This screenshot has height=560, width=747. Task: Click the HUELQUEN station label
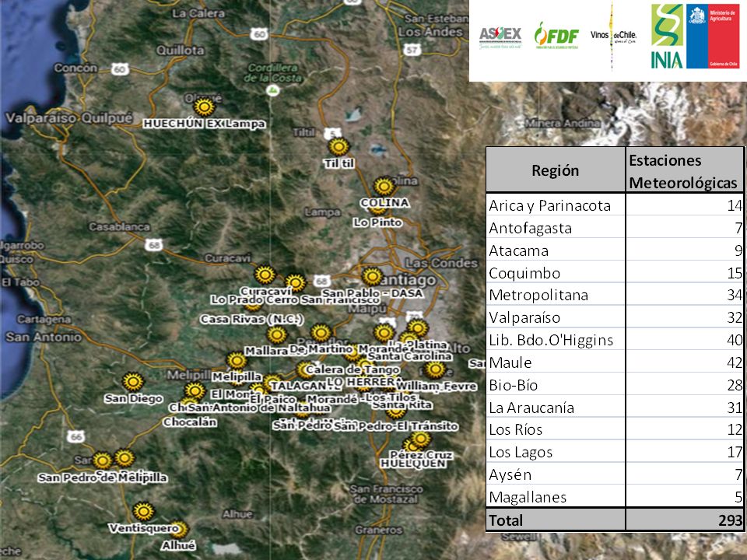[x=413, y=464]
